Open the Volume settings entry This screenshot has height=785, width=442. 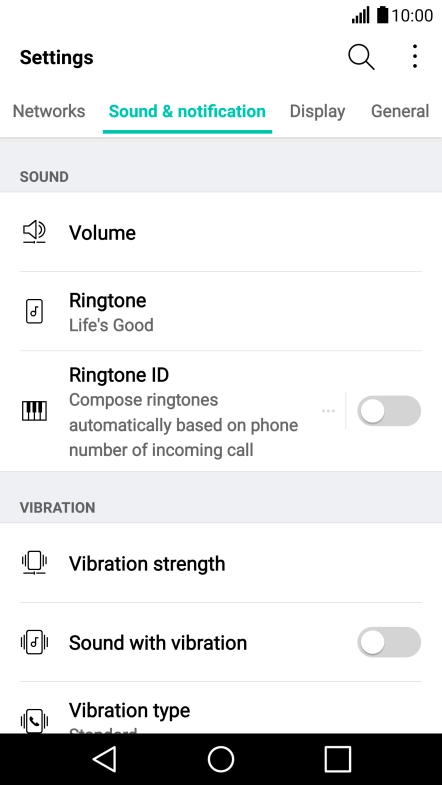(221, 232)
